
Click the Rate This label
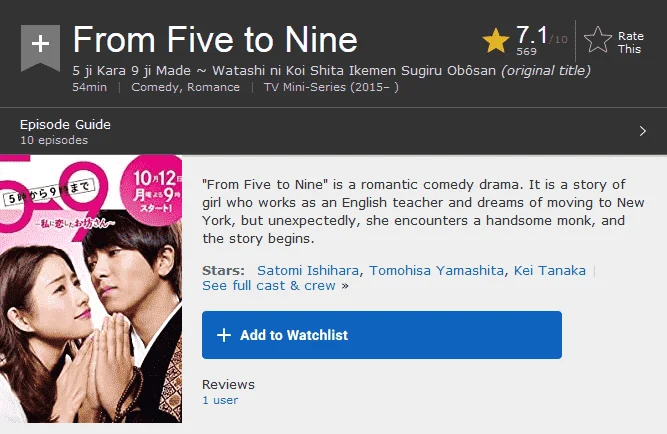[630, 43]
